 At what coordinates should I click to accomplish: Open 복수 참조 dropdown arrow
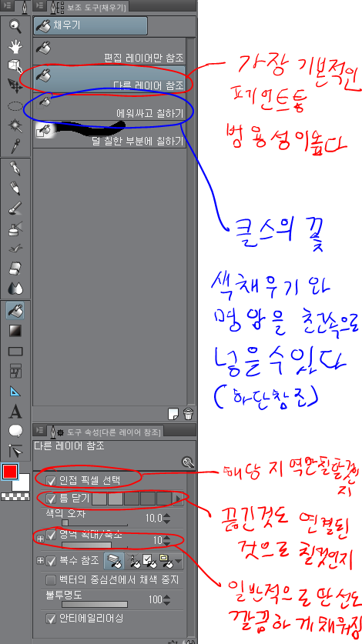point(179,561)
